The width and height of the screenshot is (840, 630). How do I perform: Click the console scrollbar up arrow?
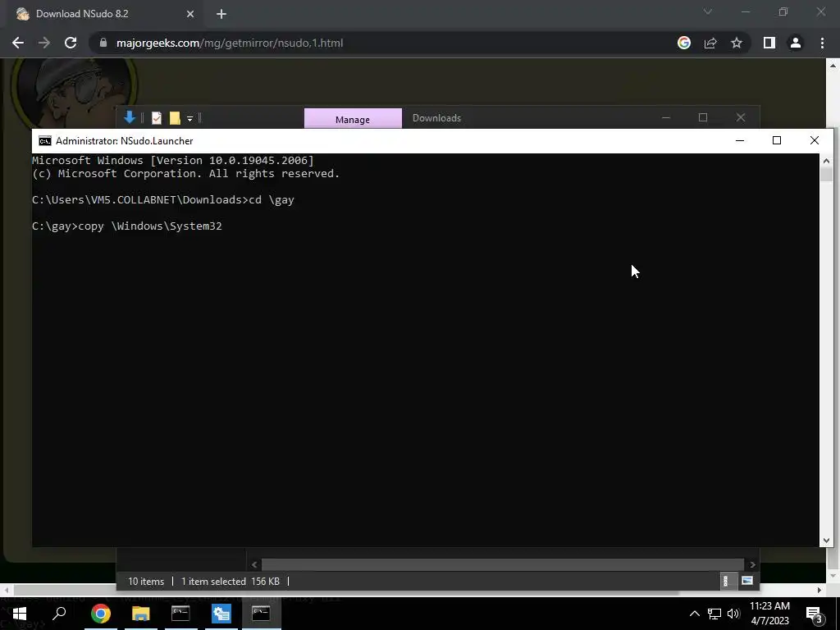[x=825, y=160]
